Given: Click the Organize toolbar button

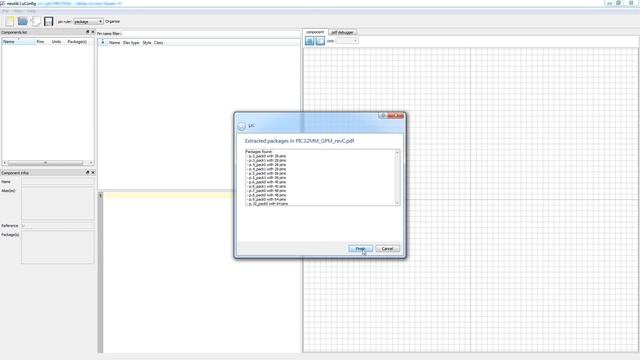Looking at the screenshot, I should 113,21.
